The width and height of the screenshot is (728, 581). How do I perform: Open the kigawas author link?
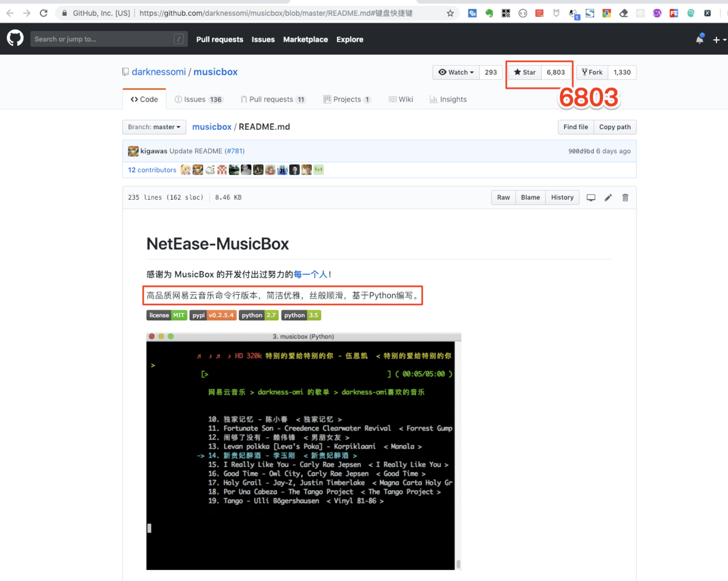click(x=154, y=151)
